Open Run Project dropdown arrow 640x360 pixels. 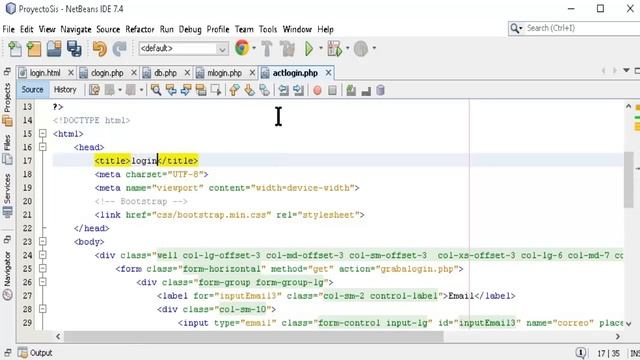coord(321,48)
